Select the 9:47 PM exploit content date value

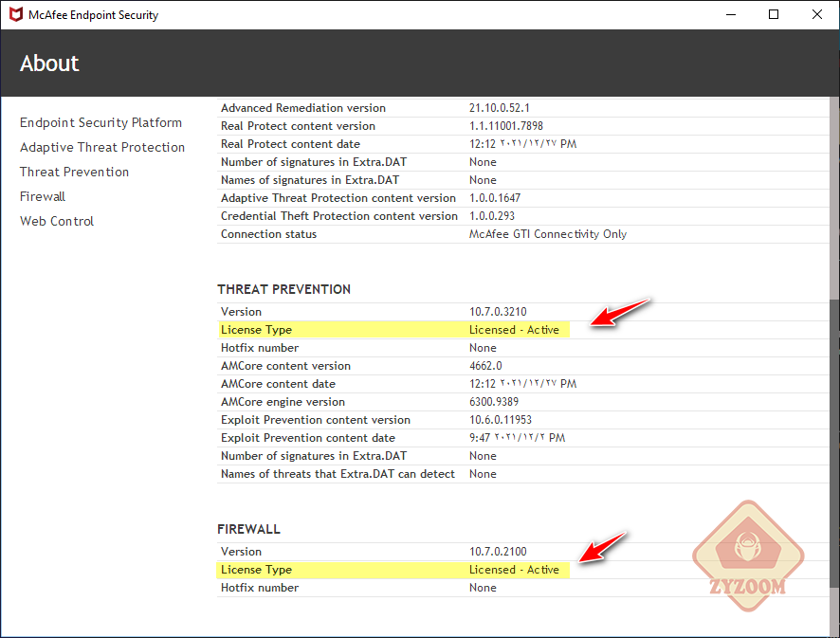(518, 438)
